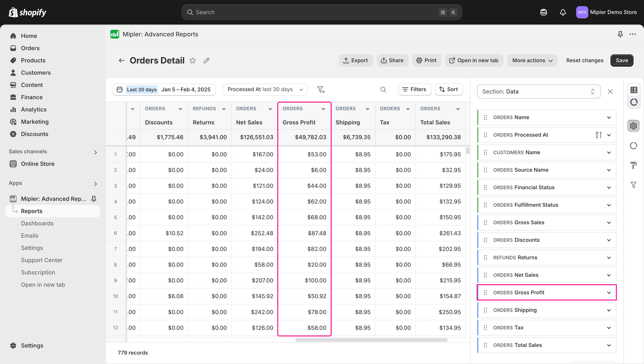Click the add filter funnel icon

coord(321,90)
